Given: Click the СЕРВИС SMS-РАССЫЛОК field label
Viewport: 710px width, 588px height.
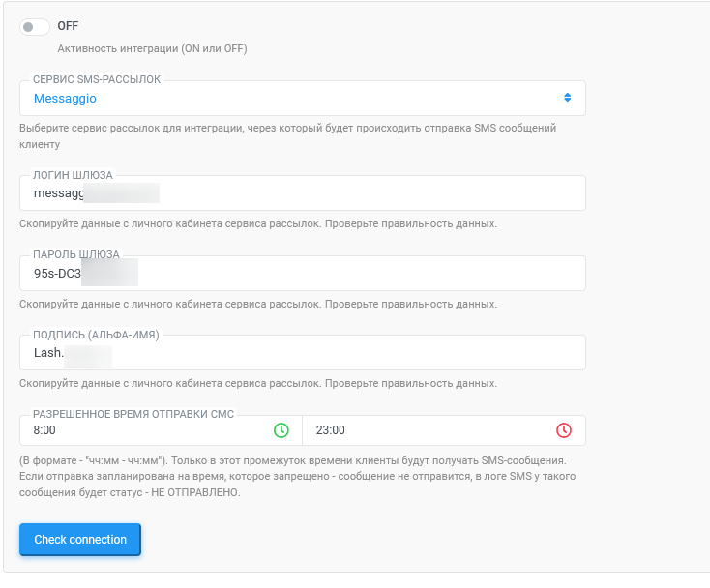Looking at the screenshot, I should (x=97, y=79).
